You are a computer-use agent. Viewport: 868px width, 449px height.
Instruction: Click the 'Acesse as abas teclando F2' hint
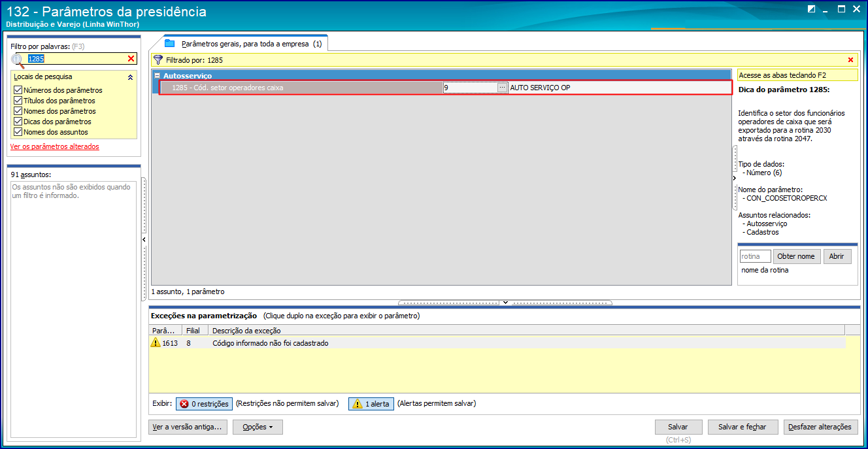click(797, 75)
